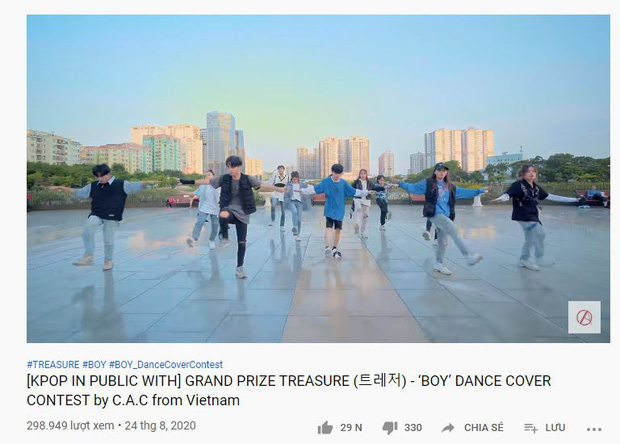Click the channel watermark logo on video
The width and height of the screenshot is (620, 444).
pos(584,317)
